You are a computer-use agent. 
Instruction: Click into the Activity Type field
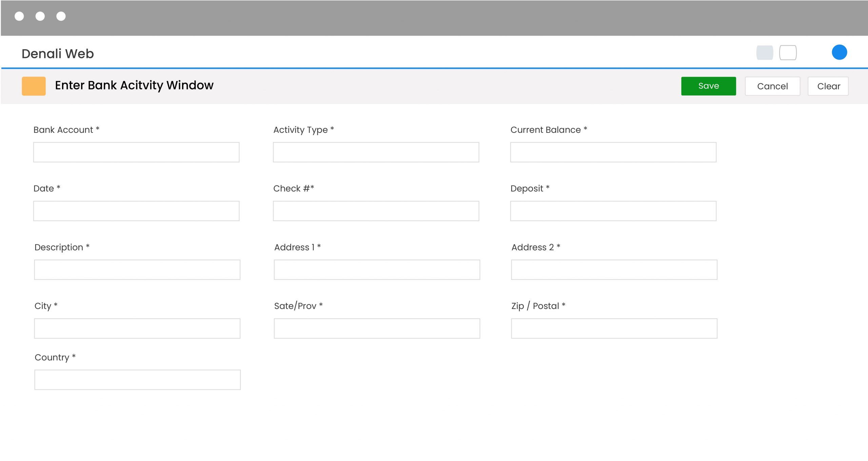[x=376, y=152]
